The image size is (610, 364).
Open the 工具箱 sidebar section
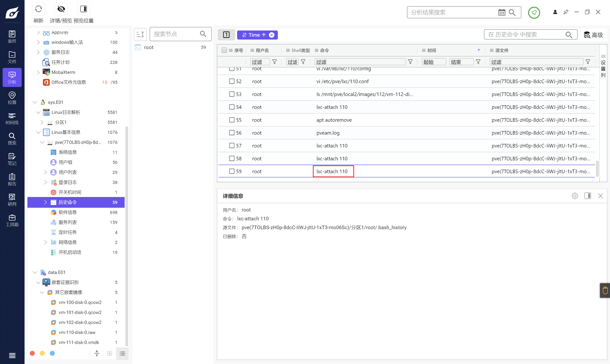pos(12,220)
